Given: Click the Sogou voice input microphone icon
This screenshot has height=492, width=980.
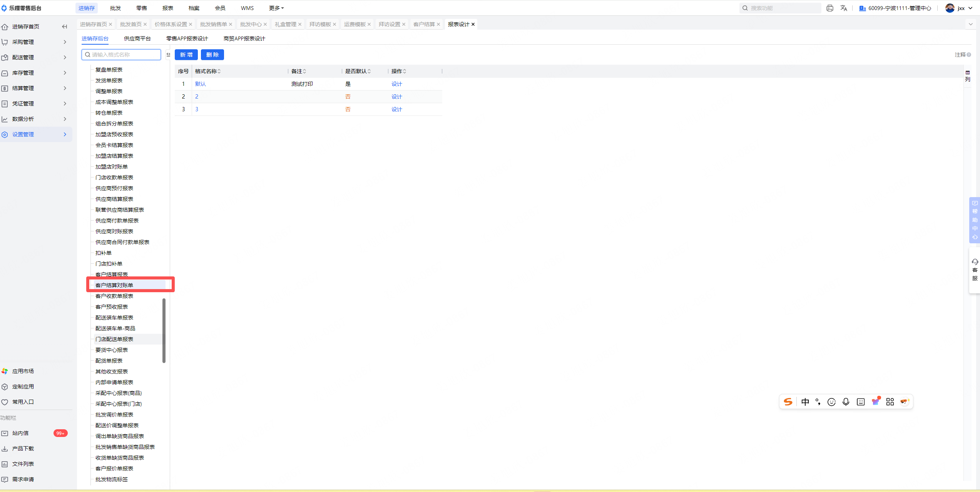Looking at the screenshot, I should [846, 402].
